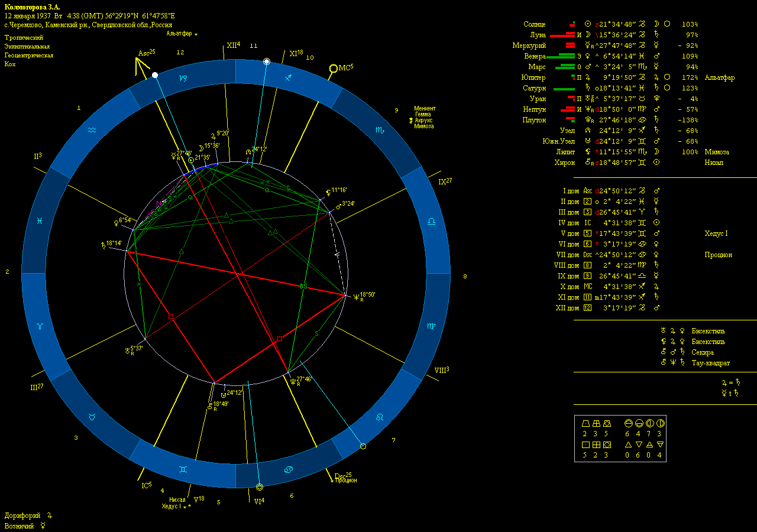This screenshot has height=532, width=757.
Task: Click the Scorpio sign on the zodiac ring
Action: click(380, 129)
